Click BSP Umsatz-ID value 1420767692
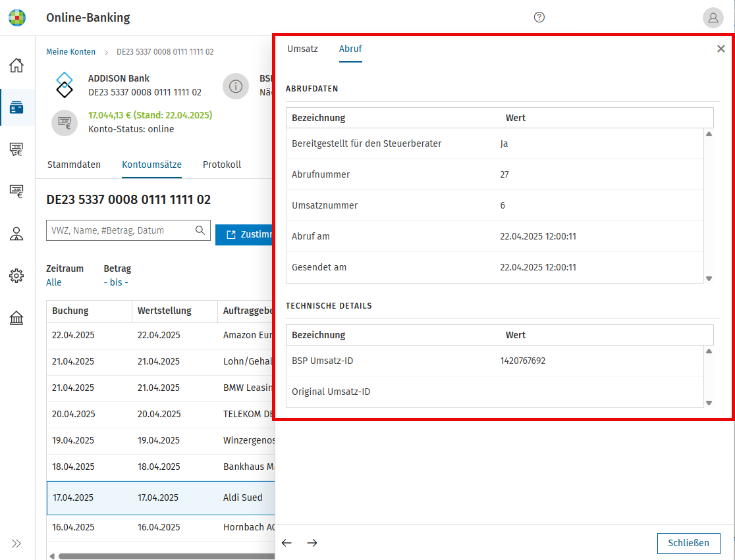This screenshot has height=560, width=735. click(x=523, y=361)
